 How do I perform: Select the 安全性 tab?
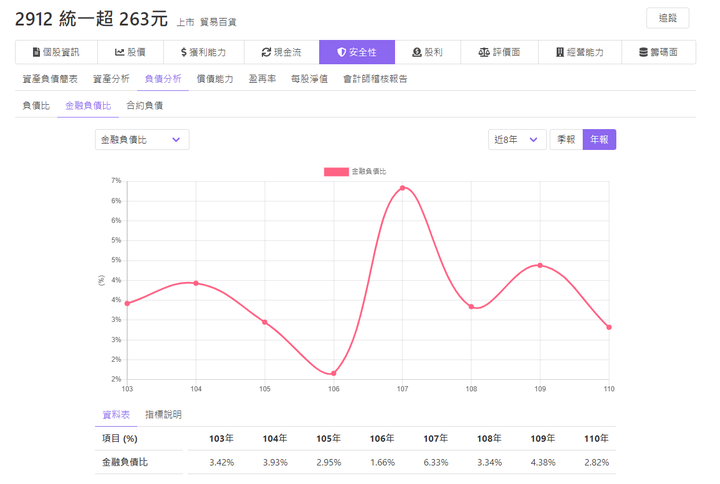coord(357,52)
